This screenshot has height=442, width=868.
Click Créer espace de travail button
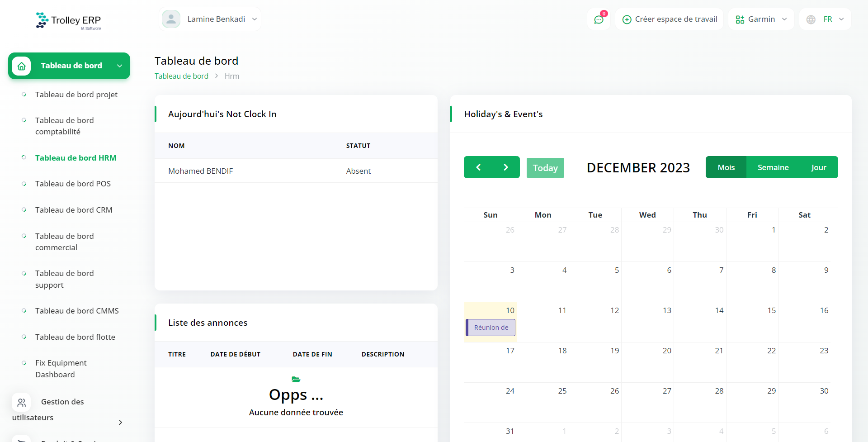(670, 19)
